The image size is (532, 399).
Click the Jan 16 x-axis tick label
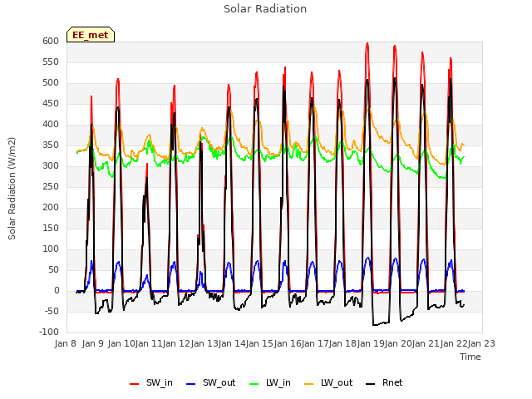(x=288, y=343)
